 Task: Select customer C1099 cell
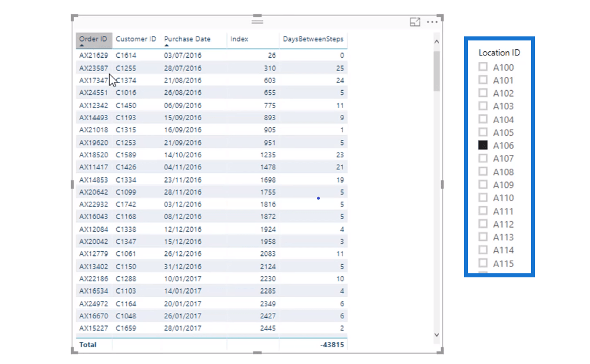coord(126,192)
